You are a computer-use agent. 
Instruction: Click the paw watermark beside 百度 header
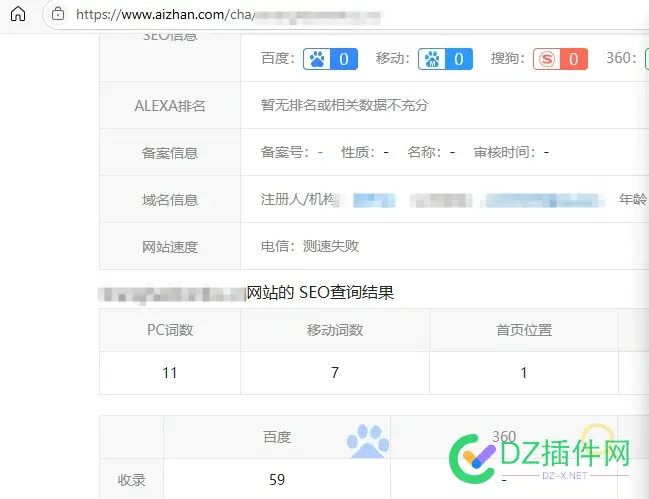point(367,440)
